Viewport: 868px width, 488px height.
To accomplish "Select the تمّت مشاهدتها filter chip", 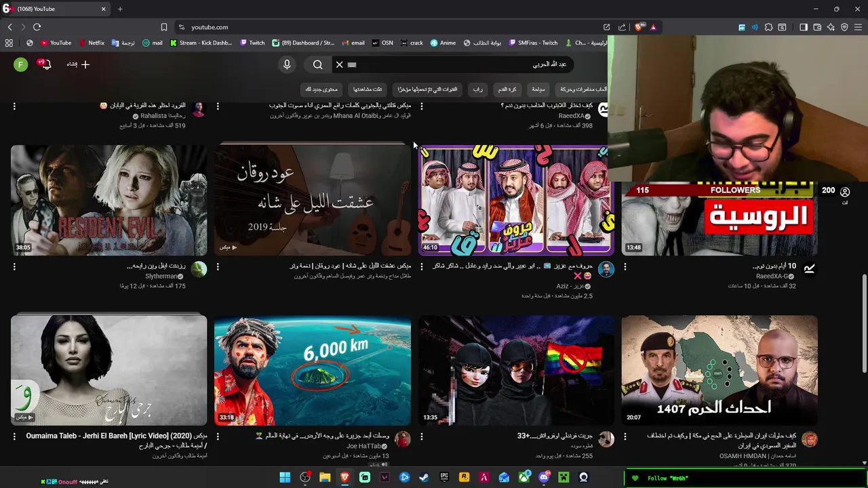I will 368,89.
